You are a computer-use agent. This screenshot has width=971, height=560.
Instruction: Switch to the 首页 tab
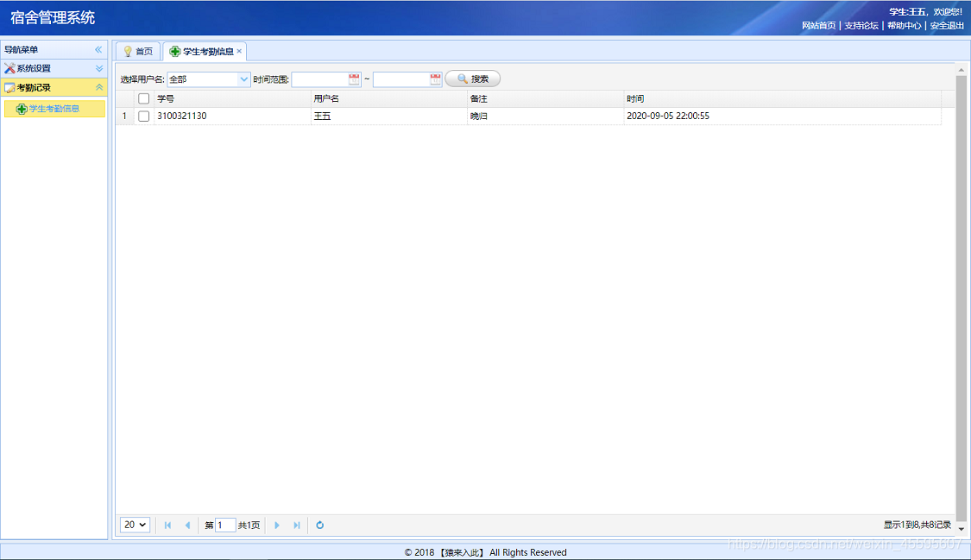pos(138,52)
